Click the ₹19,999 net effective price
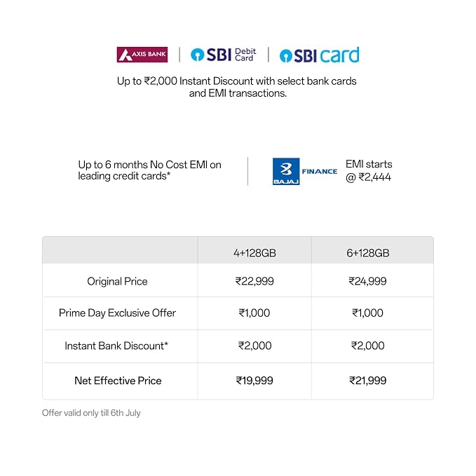Screen dimensions: 476x476 point(254,381)
